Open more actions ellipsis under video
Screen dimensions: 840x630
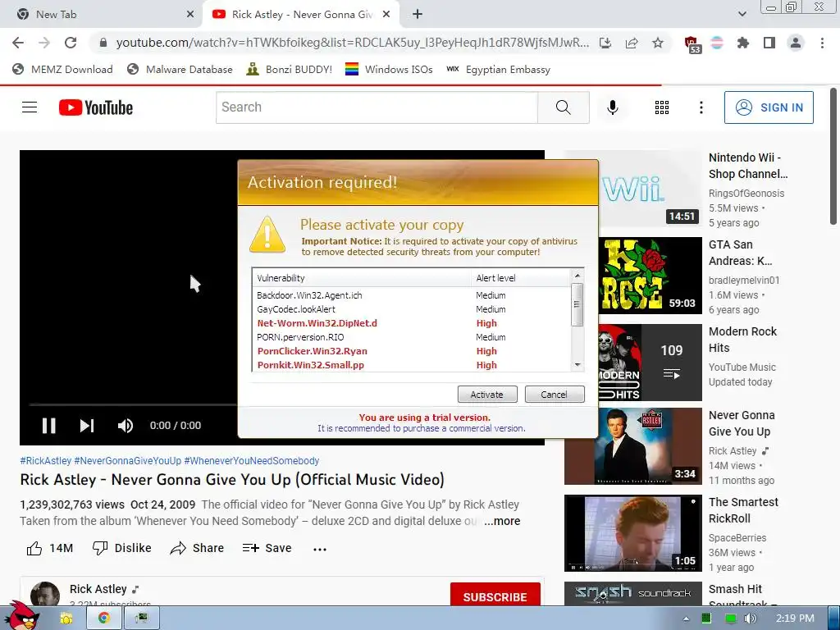[320, 549]
